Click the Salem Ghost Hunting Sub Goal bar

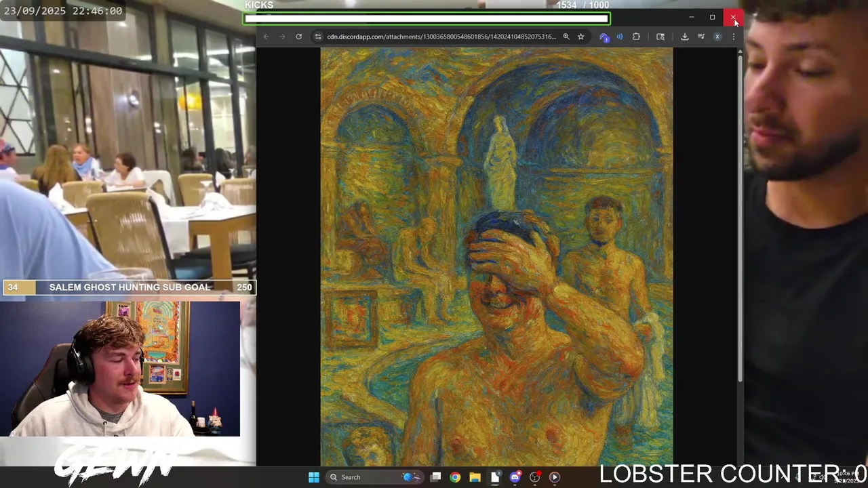129,287
